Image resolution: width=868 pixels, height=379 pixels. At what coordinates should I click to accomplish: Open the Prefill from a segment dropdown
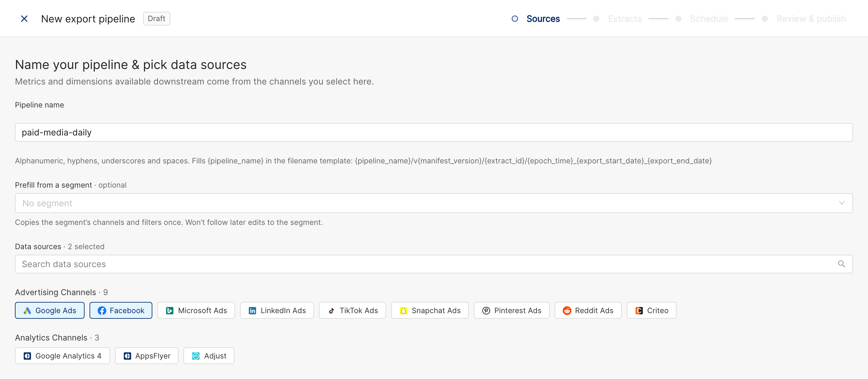[434, 203]
